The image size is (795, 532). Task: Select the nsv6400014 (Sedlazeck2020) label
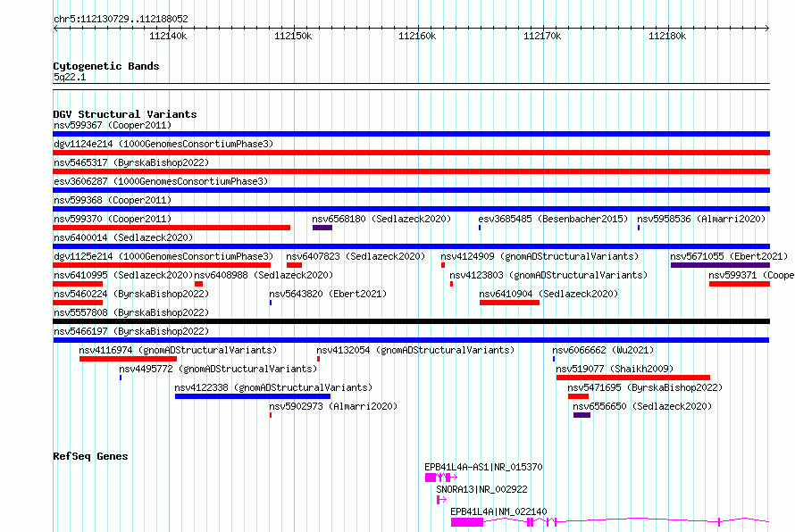pos(123,237)
